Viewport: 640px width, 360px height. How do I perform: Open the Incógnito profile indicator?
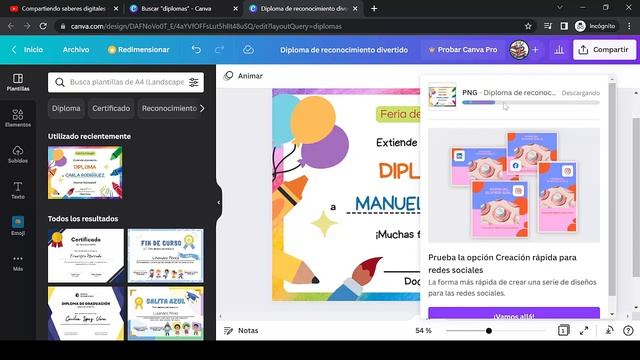point(596,26)
